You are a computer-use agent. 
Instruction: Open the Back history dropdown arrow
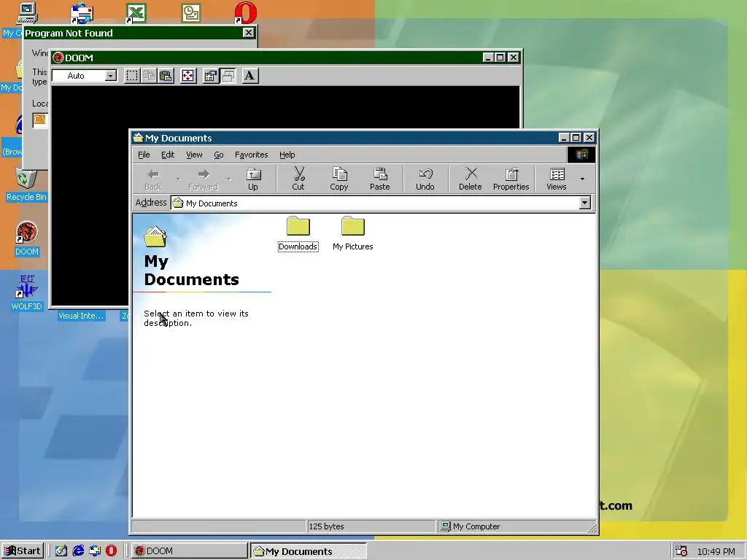click(x=178, y=179)
